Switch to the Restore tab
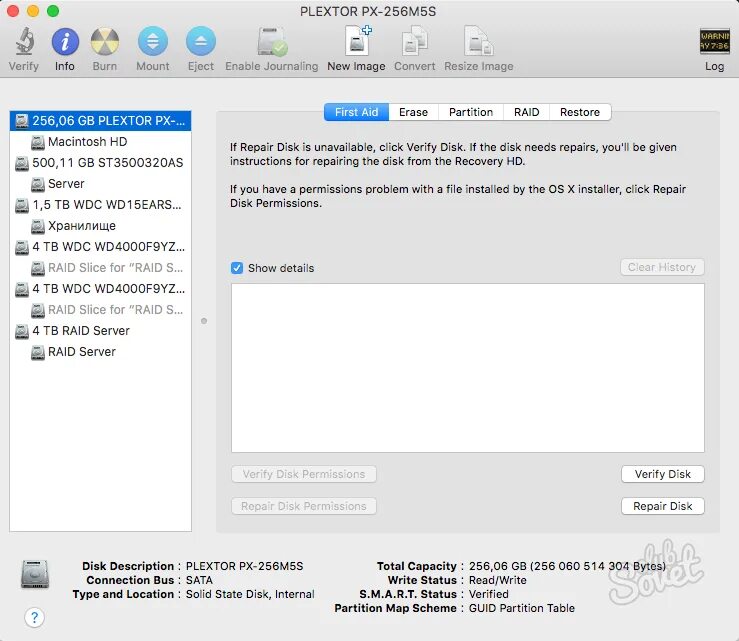Viewport: 739px width, 641px height. coord(580,112)
